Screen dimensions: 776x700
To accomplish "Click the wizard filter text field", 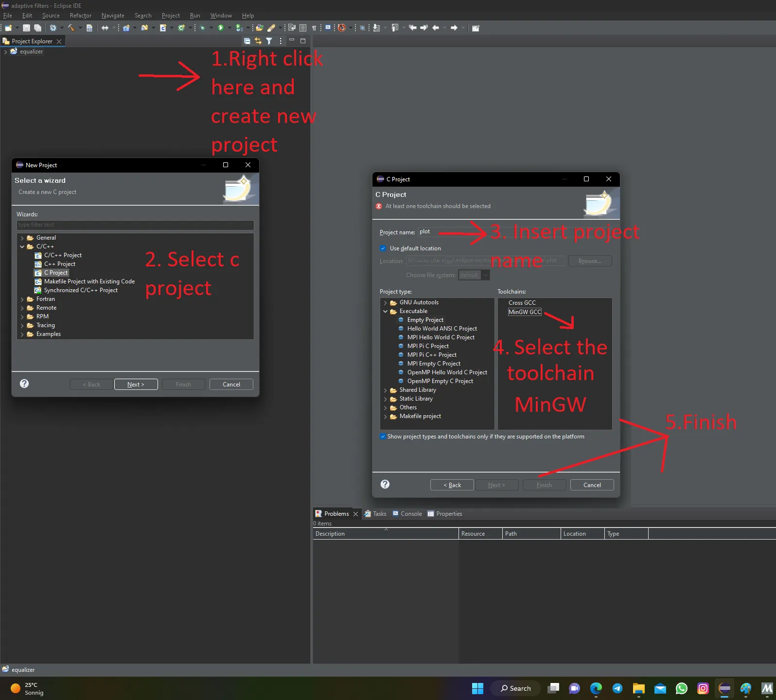I will [x=135, y=225].
